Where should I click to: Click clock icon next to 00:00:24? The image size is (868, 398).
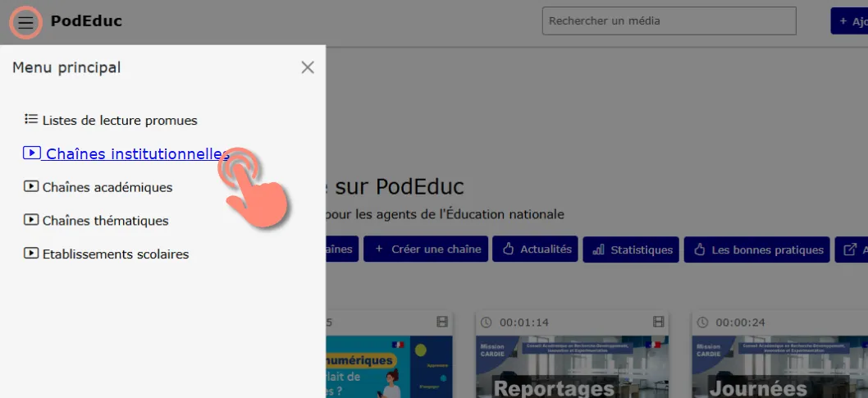[x=702, y=323]
